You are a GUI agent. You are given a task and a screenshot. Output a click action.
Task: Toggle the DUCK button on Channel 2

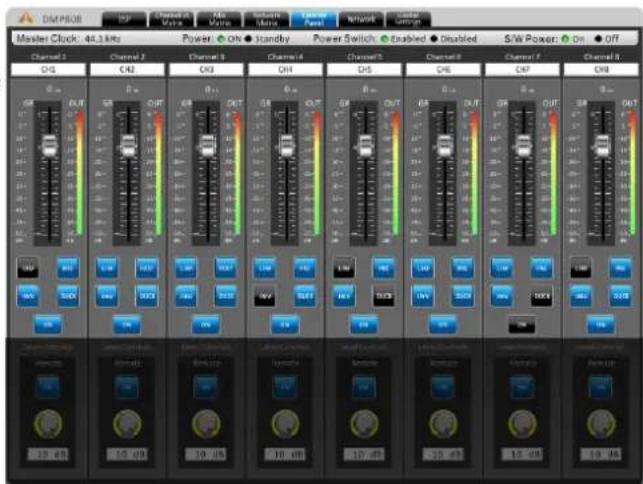click(147, 296)
